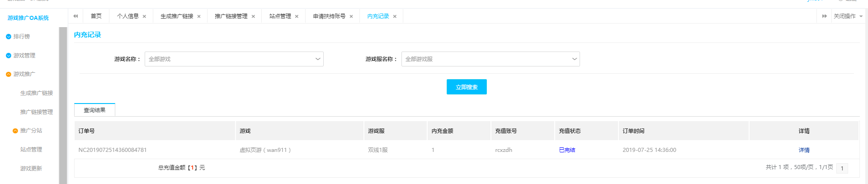Select the 查询结果 tab
This screenshot has width=868, height=184.
[x=94, y=110]
